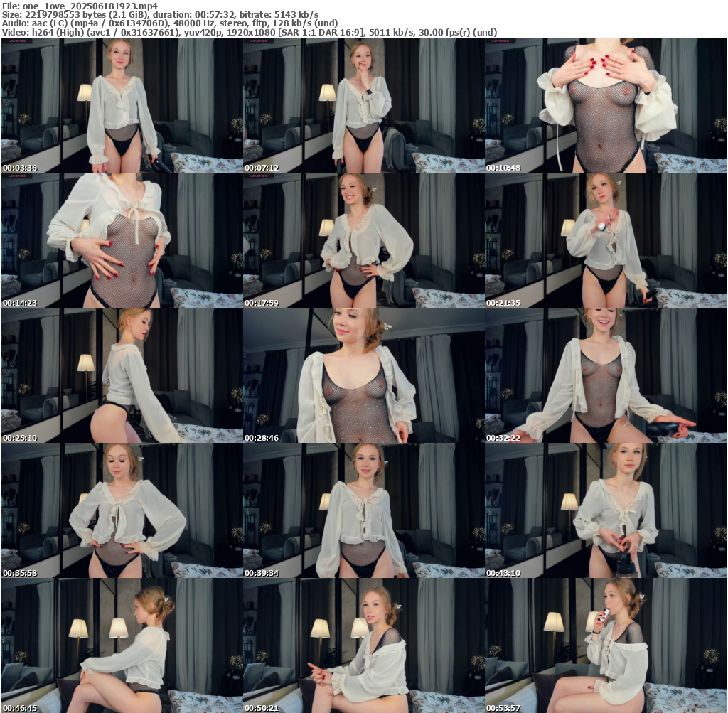Click the frame at 00:14:23
728x713 pixels.
coord(122,240)
